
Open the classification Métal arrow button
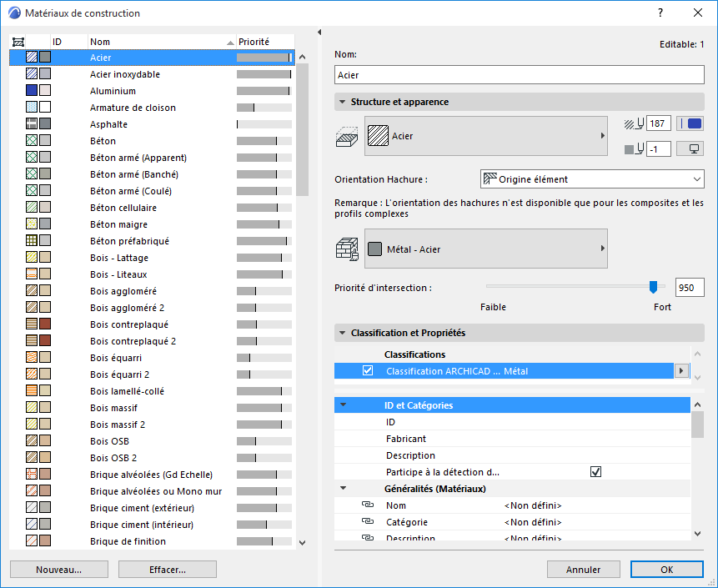pos(681,371)
